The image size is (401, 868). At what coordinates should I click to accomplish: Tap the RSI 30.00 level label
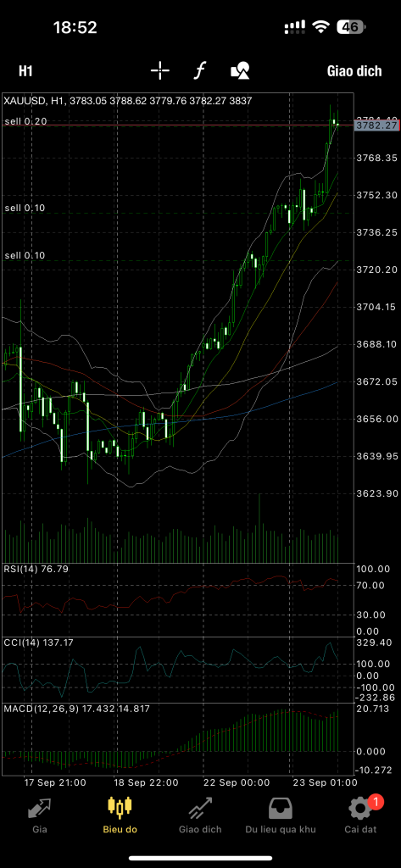click(371, 615)
